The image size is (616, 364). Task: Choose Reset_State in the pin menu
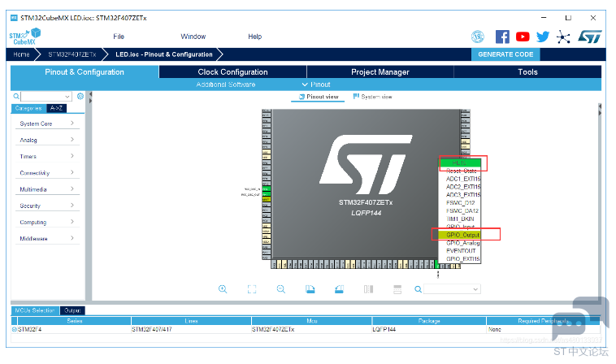click(x=460, y=171)
